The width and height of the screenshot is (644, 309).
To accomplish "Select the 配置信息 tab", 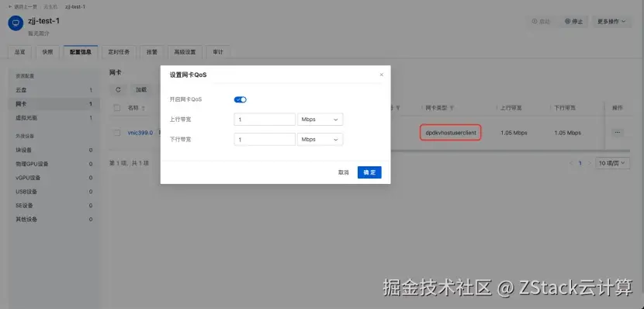I will coord(81,52).
